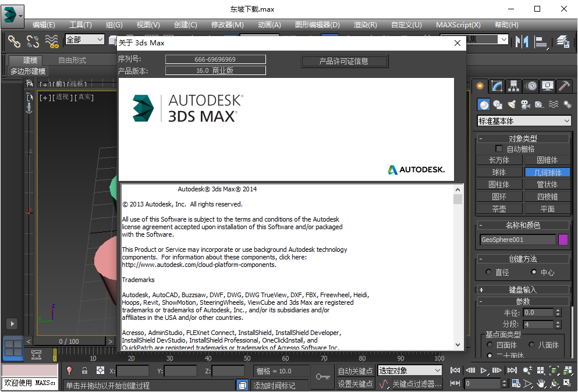Click the purple object color swatch

(x=563, y=240)
